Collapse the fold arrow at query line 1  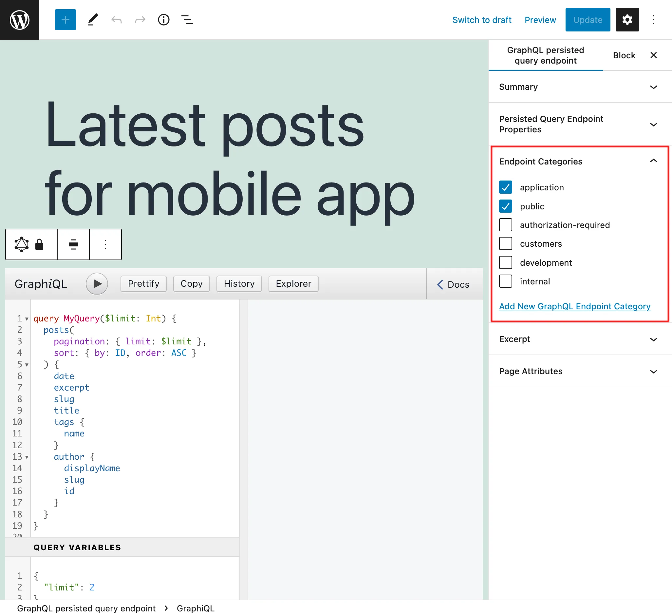[x=27, y=319]
